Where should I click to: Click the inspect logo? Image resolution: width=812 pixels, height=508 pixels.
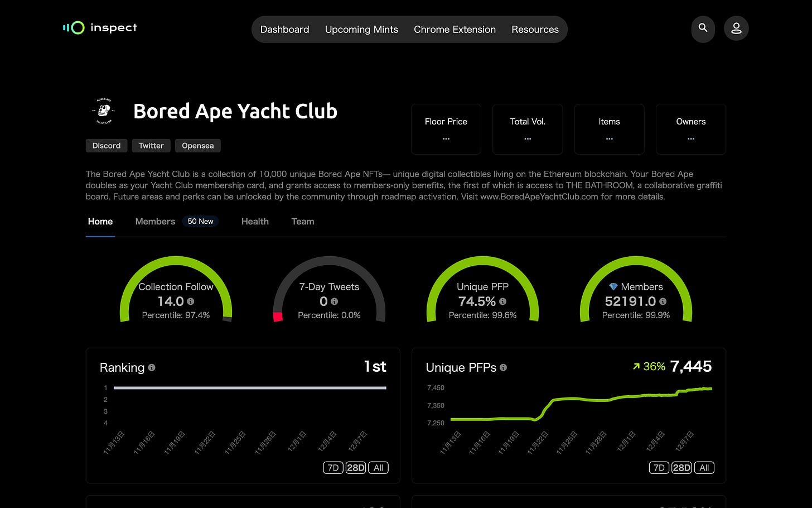point(100,27)
